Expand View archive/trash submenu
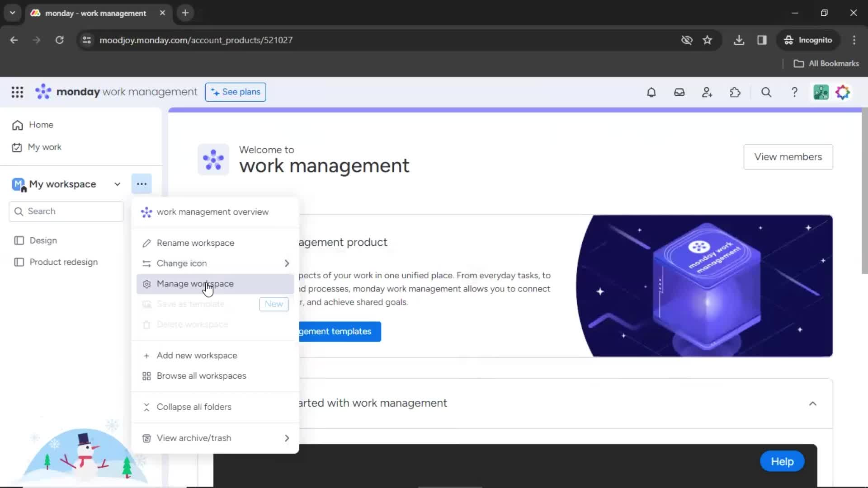Image resolution: width=868 pixels, height=488 pixels. point(287,437)
